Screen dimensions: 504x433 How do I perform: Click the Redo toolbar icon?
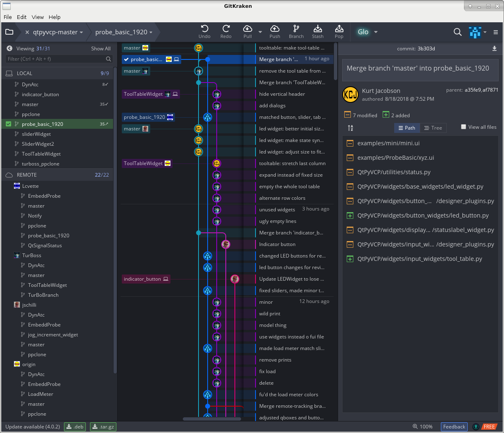226,32
